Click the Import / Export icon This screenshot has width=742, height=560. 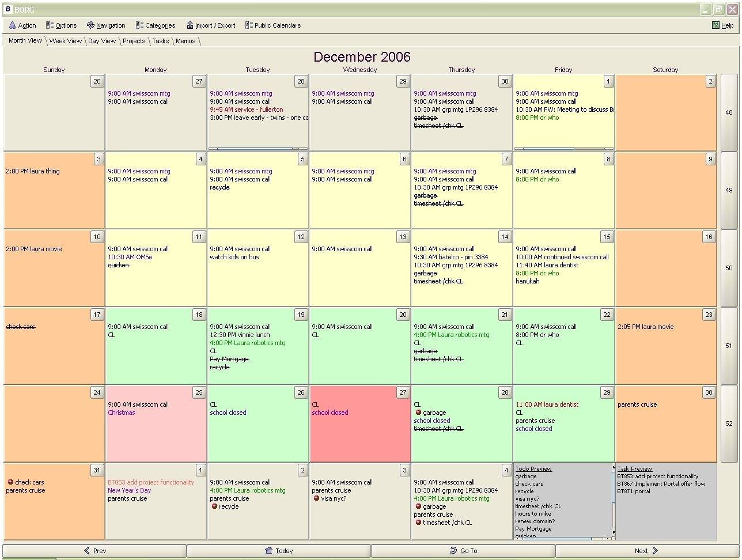[x=190, y=25]
